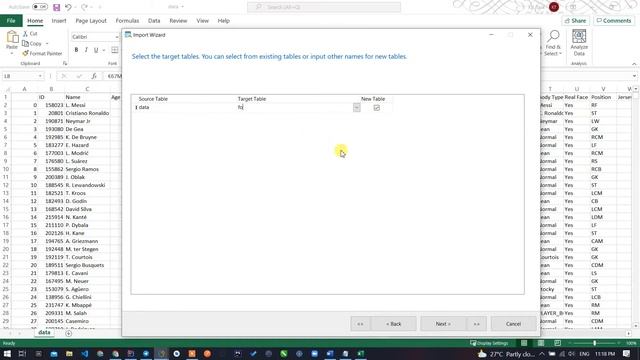
Task: Switch to Normal view icon
Action: [x=524, y=343]
